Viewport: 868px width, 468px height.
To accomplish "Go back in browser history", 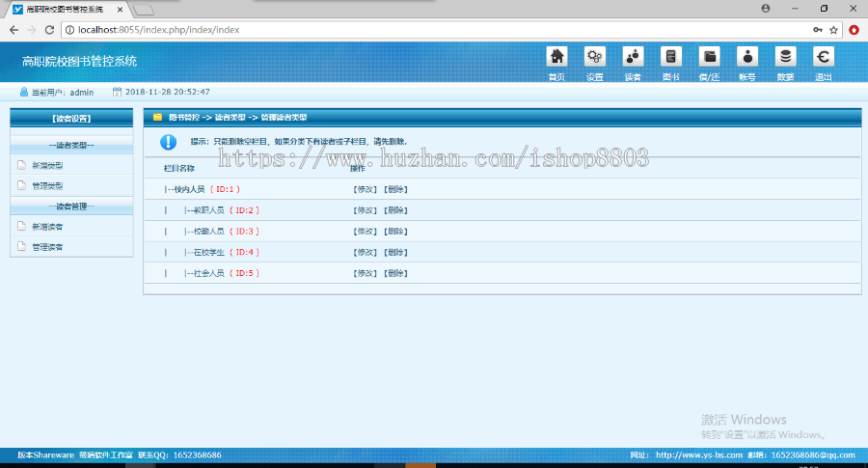I will coord(14,30).
